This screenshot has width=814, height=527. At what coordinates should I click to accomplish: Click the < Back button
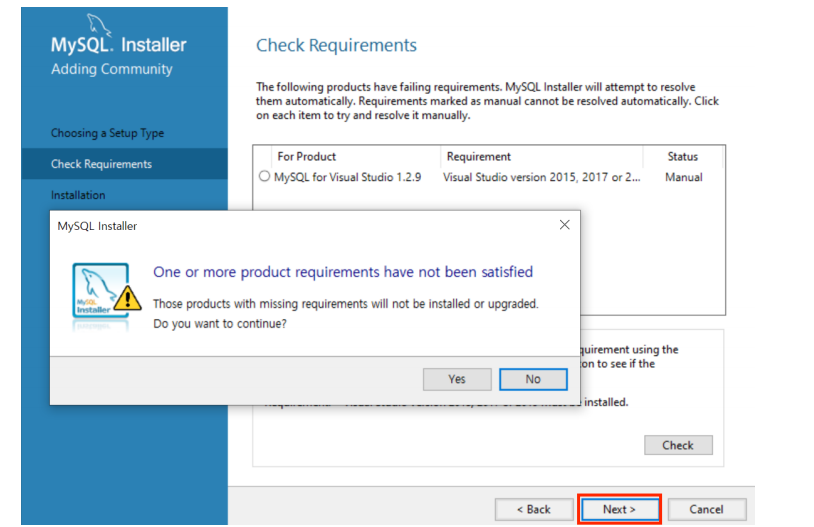click(x=534, y=509)
